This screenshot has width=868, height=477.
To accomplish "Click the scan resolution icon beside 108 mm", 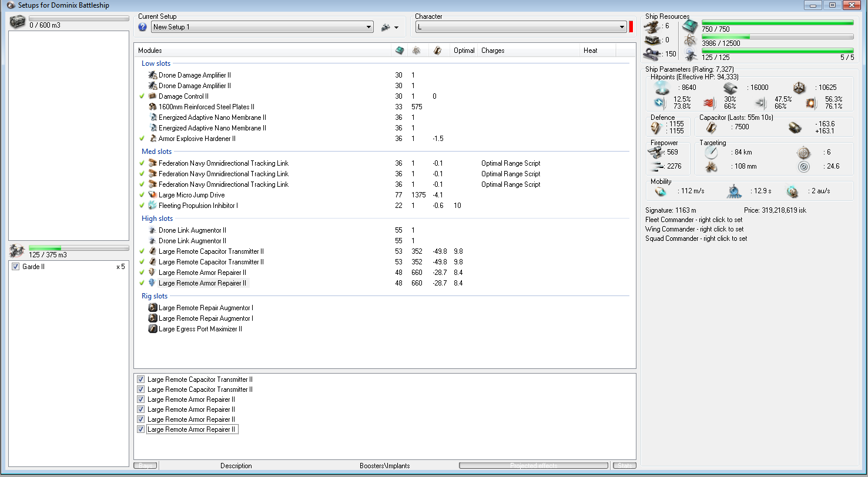I will click(711, 167).
